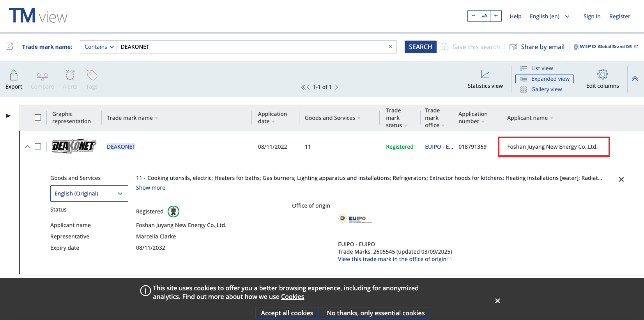Open Tags icon
This screenshot has width=644, height=320.
92,75
